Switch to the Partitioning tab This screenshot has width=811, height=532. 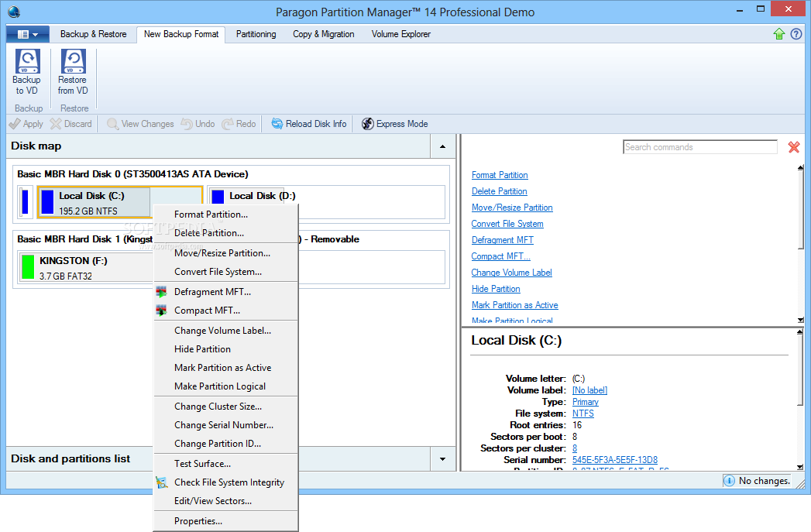(256, 34)
